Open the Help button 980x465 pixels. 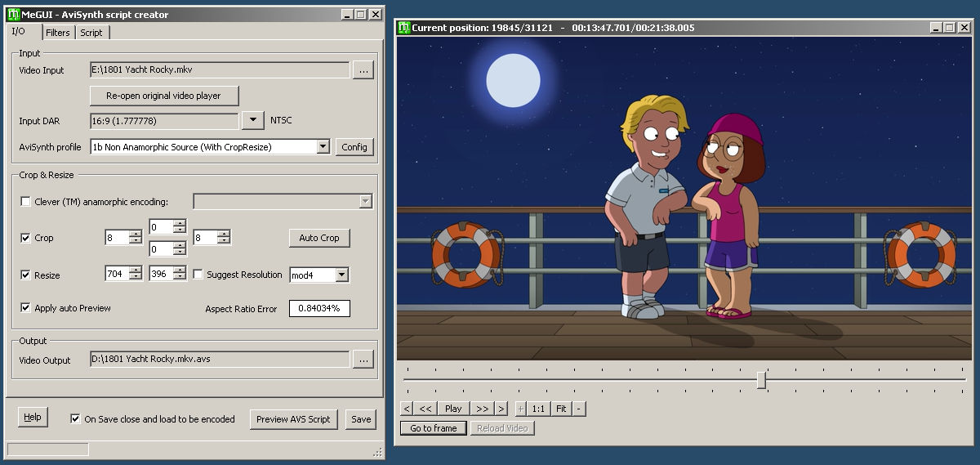pos(33,417)
